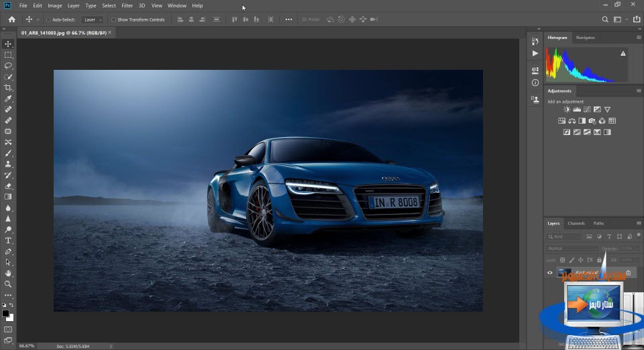Click the histogram cached data warning triangle

pos(623,54)
